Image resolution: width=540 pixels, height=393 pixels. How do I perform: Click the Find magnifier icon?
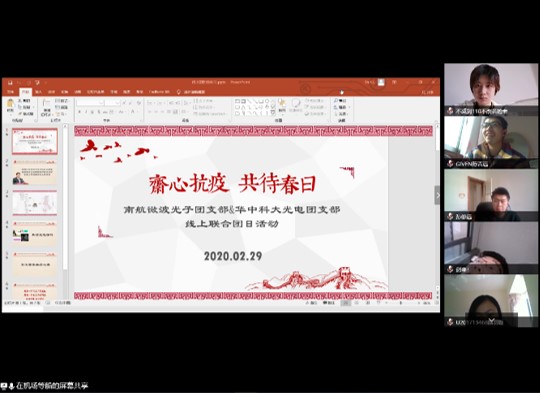pos(336,101)
